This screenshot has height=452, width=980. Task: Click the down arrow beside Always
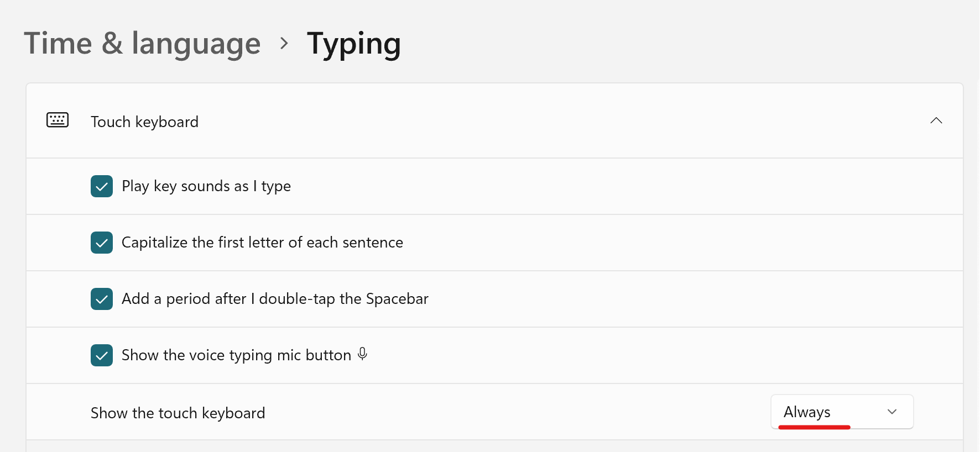(892, 412)
